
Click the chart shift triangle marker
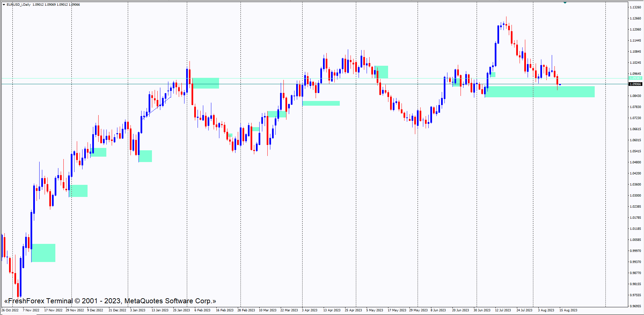tap(565, 3)
